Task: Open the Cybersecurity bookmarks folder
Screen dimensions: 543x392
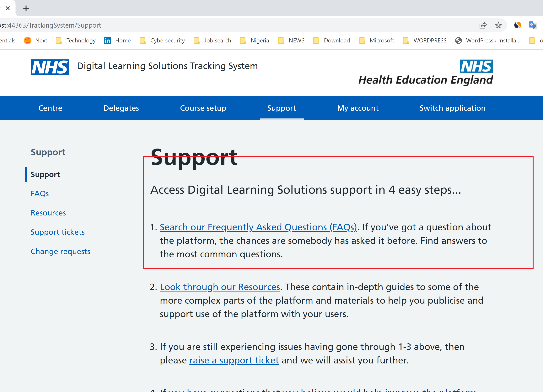Action: (162, 41)
